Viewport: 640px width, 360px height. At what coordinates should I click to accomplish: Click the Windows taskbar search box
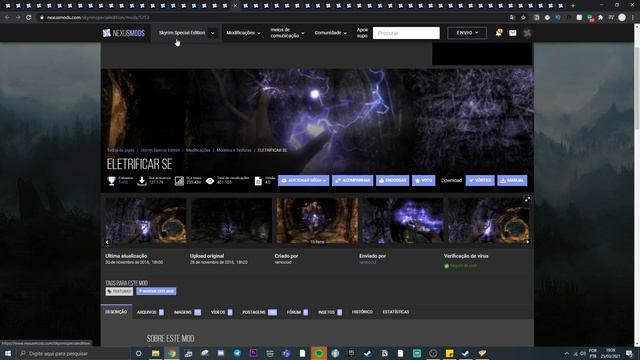73,353
